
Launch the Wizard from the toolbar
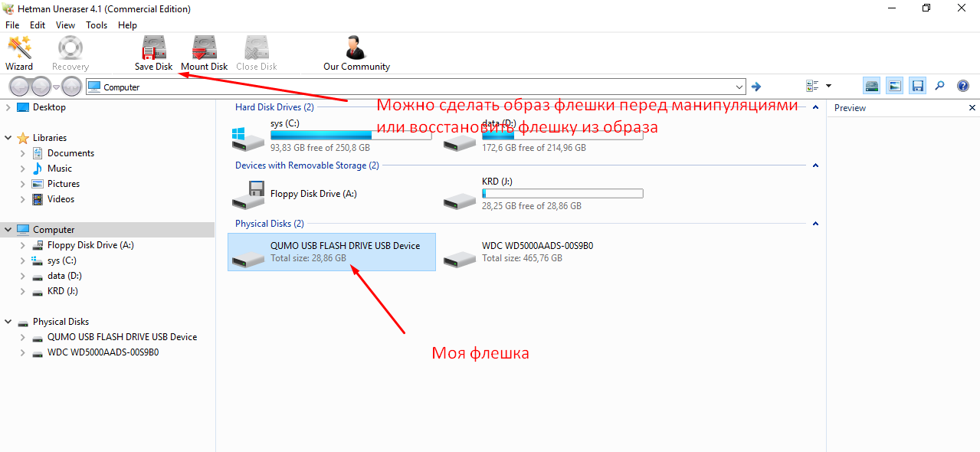[x=19, y=53]
